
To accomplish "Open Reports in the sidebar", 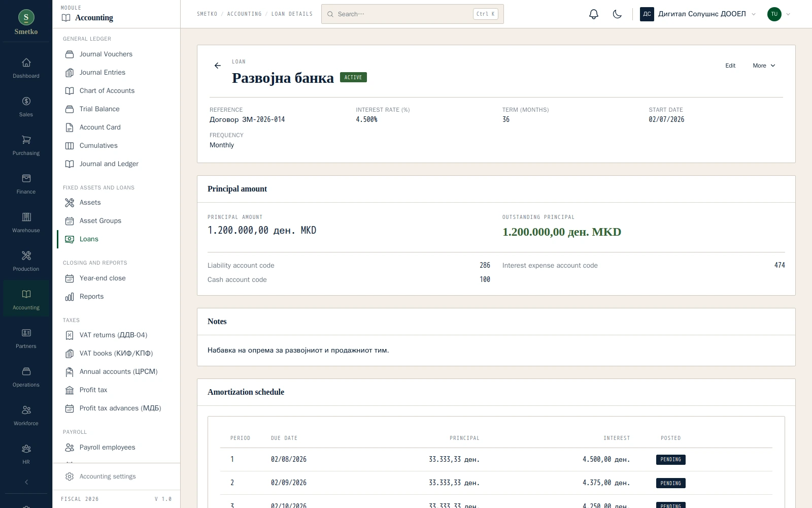I will tap(117, 297).
